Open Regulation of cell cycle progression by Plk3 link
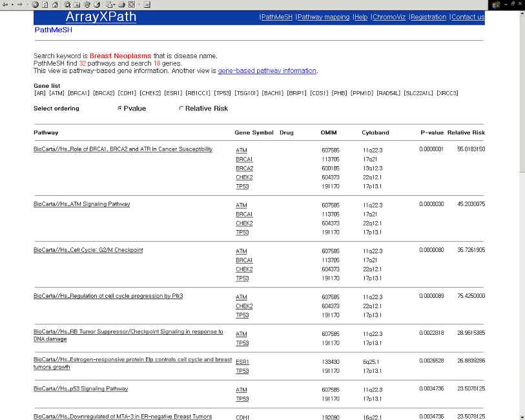The height and width of the screenshot is (420, 525). (108, 296)
